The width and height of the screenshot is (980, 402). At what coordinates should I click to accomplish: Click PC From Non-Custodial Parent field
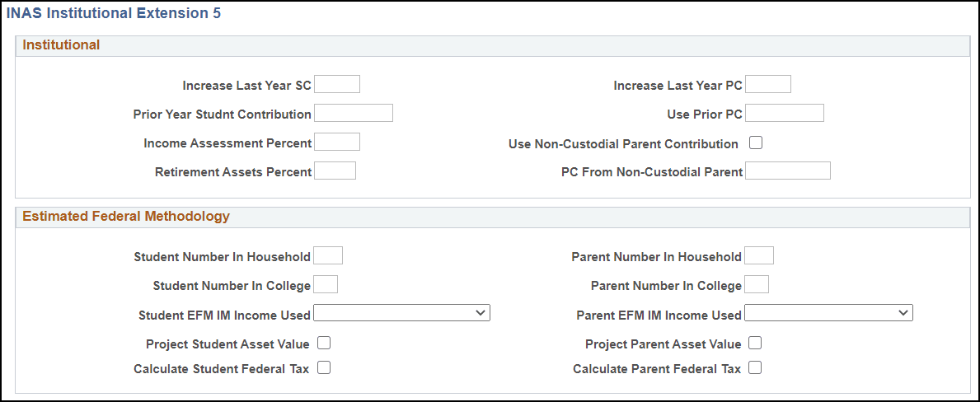788,171
